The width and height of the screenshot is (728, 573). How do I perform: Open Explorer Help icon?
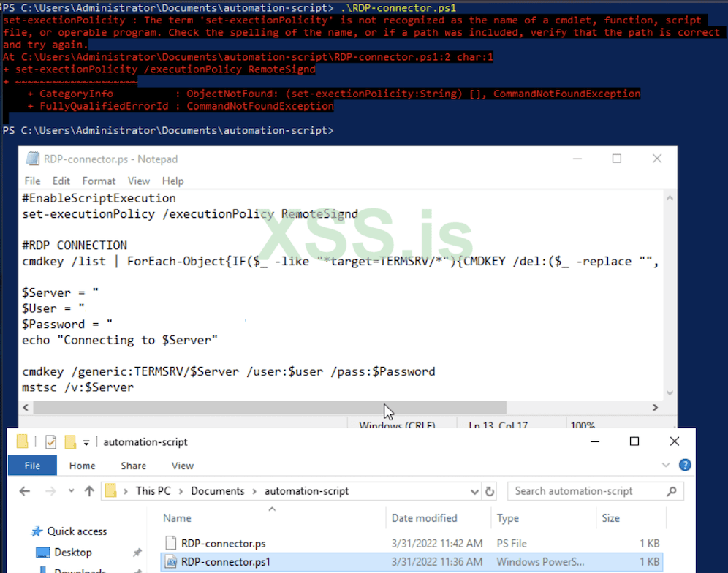click(684, 465)
